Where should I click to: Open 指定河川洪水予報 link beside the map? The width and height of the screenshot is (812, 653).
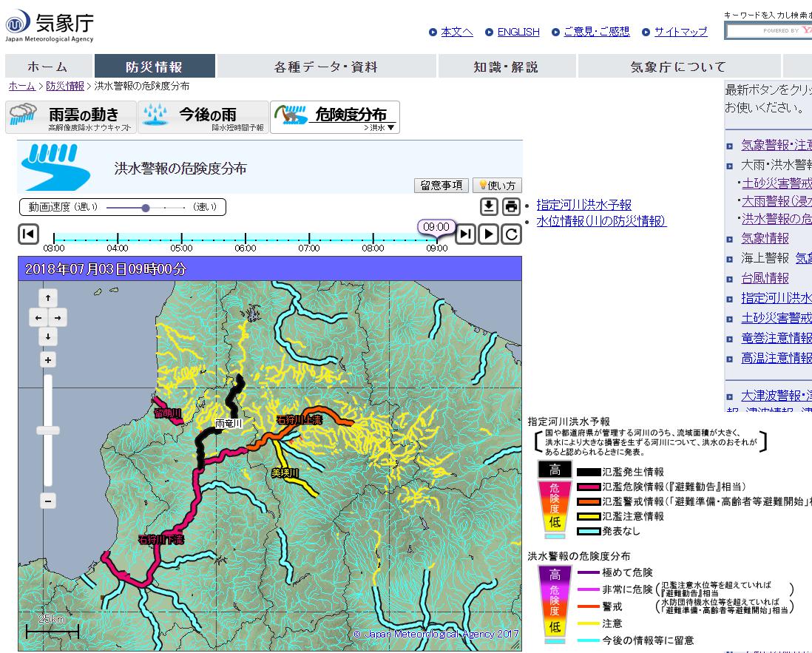[x=583, y=205]
